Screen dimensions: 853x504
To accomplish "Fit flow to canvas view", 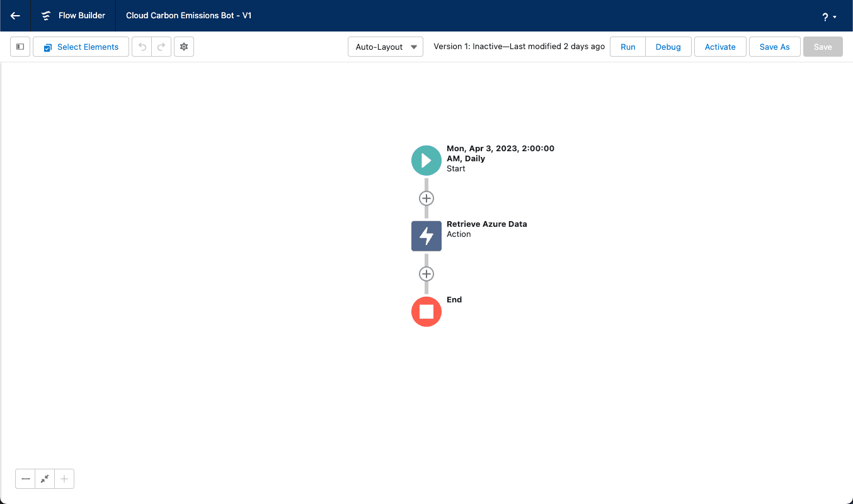I will coord(45,479).
